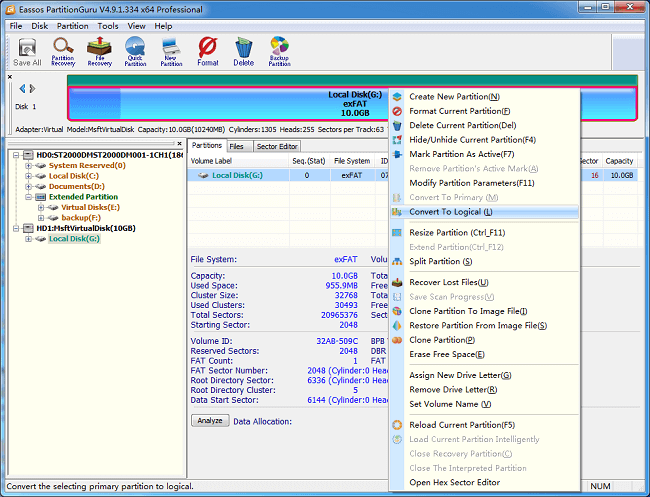The height and width of the screenshot is (497, 650).
Task: Open the Partition Recovery tool
Action: pyautogui.click(x=63, y=50)
